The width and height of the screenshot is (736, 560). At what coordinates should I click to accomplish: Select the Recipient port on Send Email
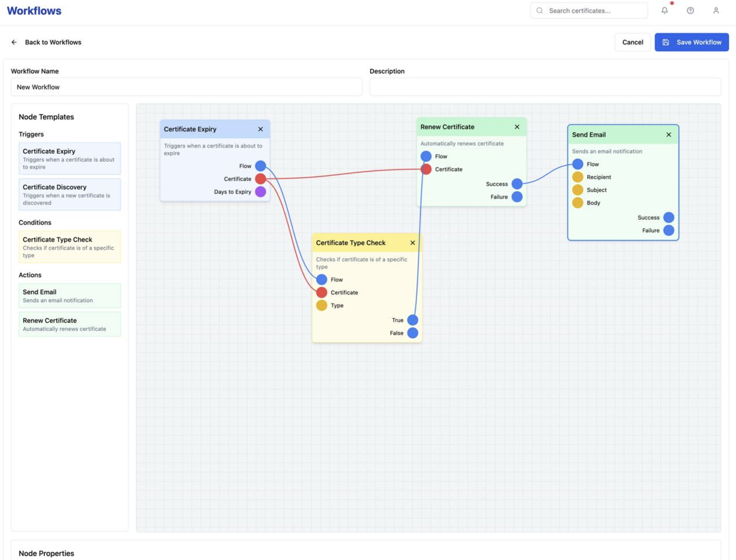coord(577,177)
